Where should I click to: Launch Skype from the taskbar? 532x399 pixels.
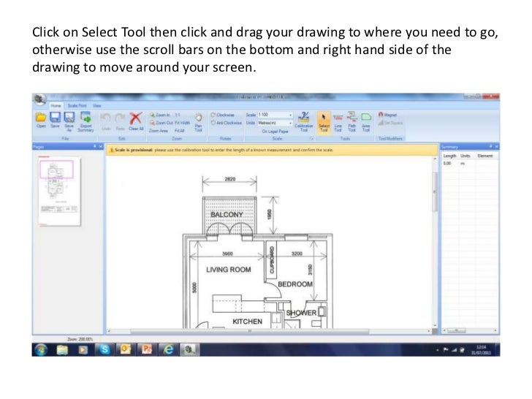click(104, 349)
